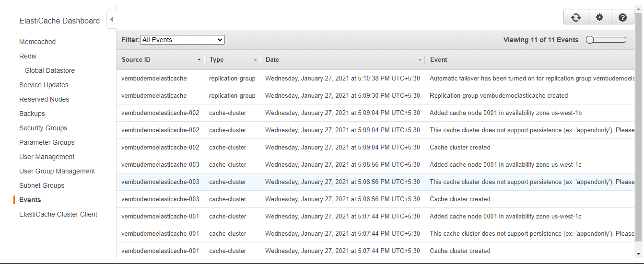The image size is (644, 264).
Task: Open Security Groups page
Action: click(x=43, y=128)
